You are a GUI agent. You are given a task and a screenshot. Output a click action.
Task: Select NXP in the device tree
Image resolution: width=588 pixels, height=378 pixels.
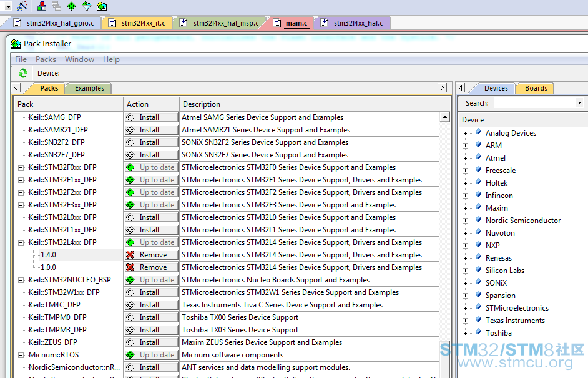coord(492,245)
